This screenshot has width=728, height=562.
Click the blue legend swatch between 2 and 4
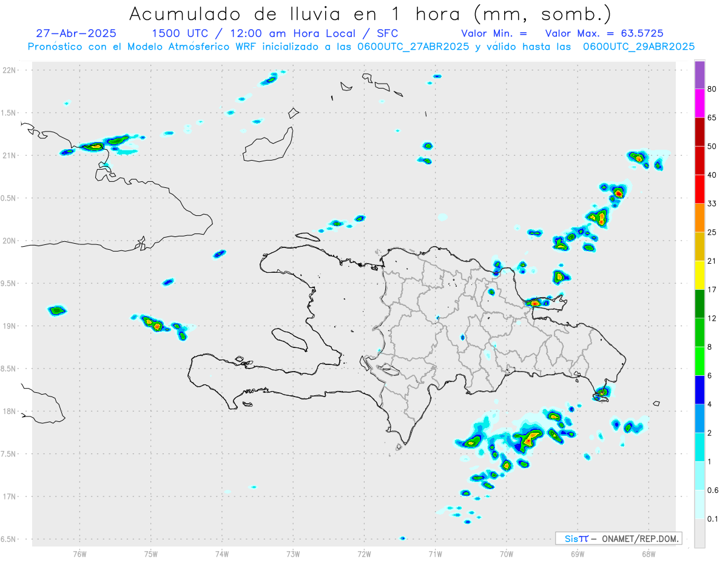tap(699, 418)
